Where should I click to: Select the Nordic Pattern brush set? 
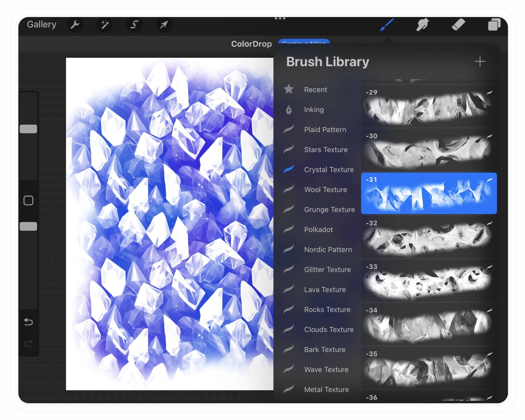click(x=319, y=249)
